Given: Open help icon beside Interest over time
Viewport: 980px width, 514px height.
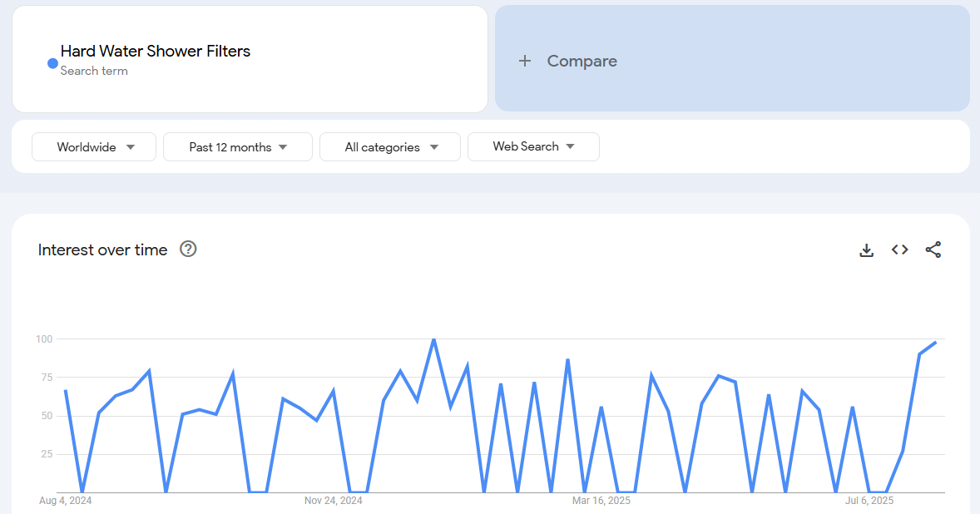Looking at the screenshot, I should click(x=188, y=249).
